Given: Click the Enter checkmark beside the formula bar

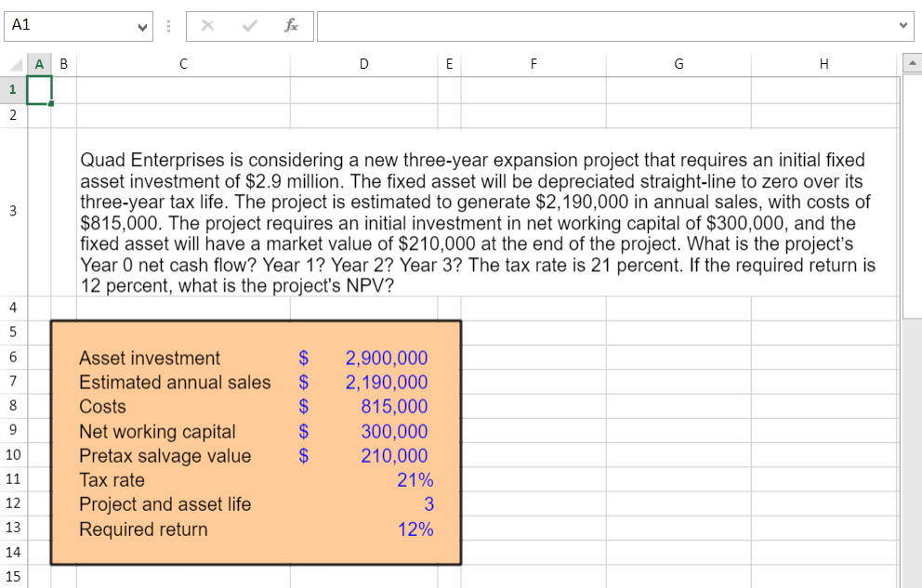Looking at the screenshot, I should (x=248, y=26).
